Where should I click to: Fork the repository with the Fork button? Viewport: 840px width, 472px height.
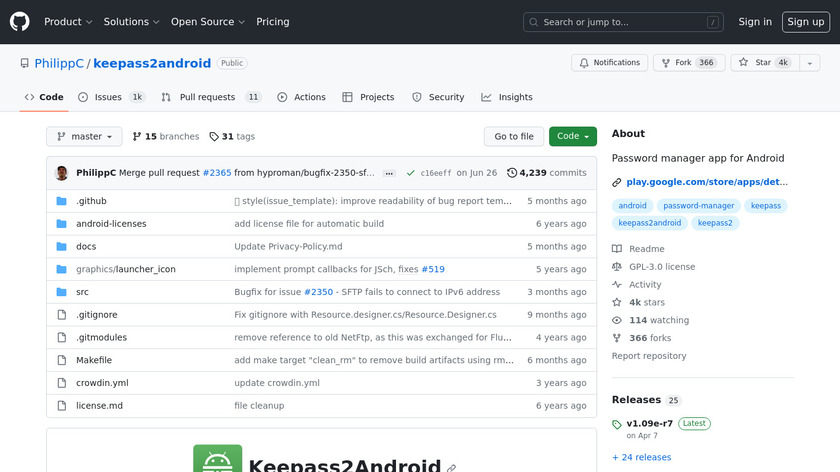(689, 63)
